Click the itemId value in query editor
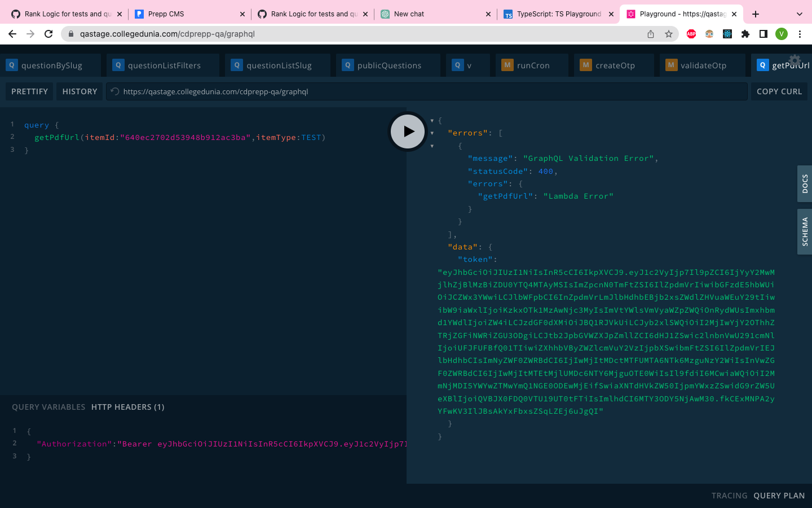The height and width of the screenshot is (508, 812). (185, 137)
